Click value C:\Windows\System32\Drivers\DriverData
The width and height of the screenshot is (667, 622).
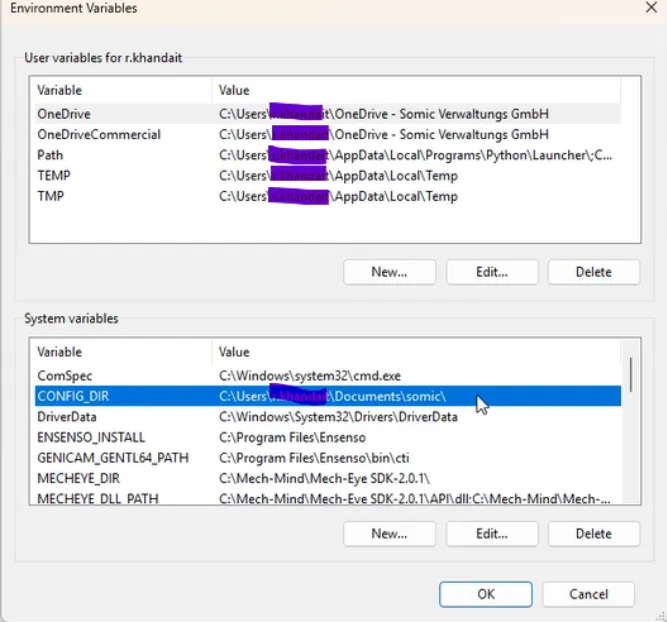(x=338, y=417)
